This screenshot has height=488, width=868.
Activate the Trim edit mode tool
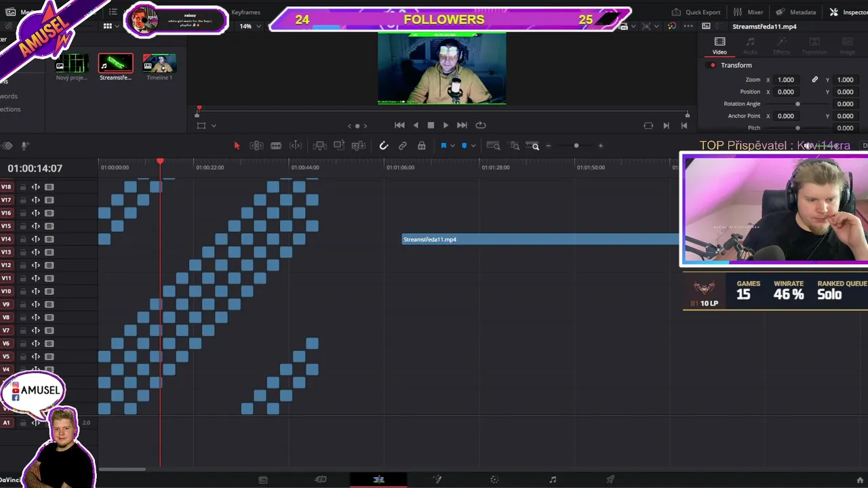[256, 146]
